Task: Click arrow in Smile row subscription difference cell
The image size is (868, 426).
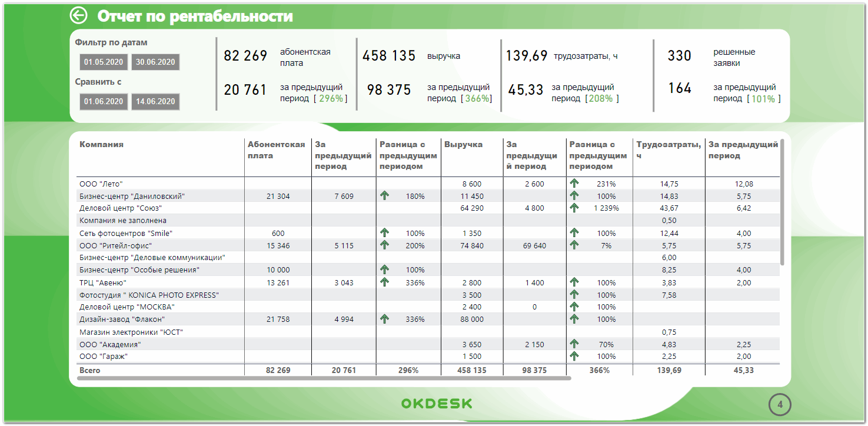Action: [385, 233]
